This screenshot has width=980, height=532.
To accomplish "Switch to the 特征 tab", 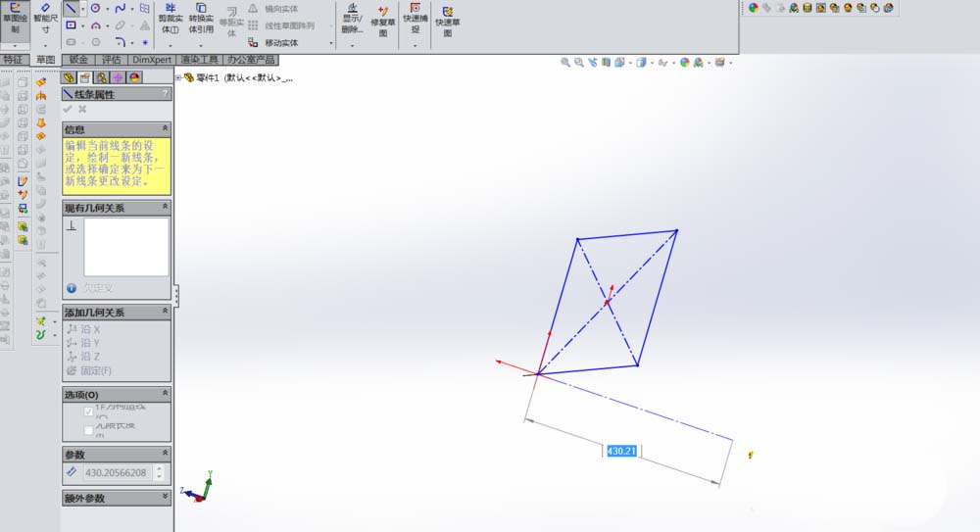I will (13, 60).
